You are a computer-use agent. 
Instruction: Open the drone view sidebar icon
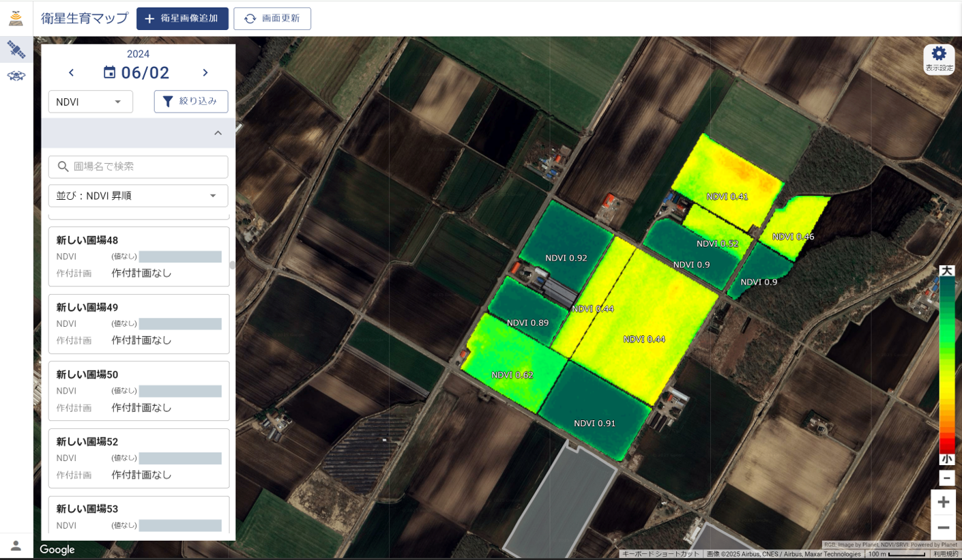point(16,76)
